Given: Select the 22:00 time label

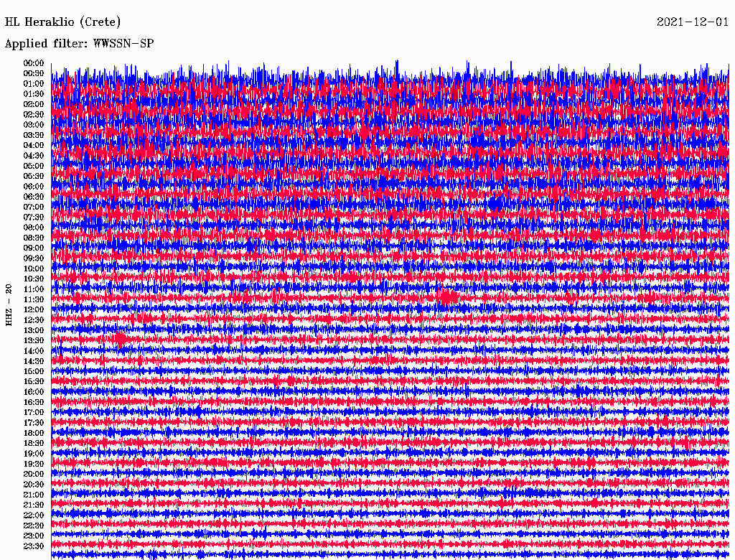Looking at the screenshot, I should tap(33, 515).
